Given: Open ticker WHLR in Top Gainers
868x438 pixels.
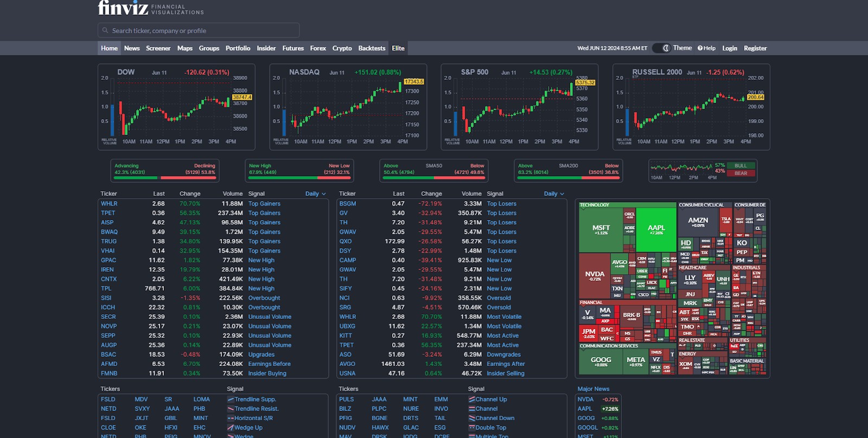Looking at the screenshot, I should (x=109, y=204).
